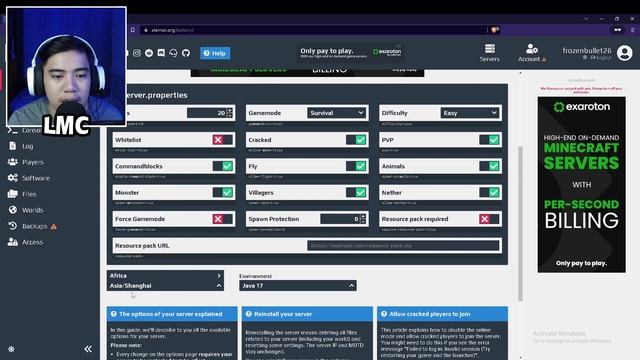Screen dimensions: 640x360
Task: Expand the Africa timezone group
Action: point(165,276)
